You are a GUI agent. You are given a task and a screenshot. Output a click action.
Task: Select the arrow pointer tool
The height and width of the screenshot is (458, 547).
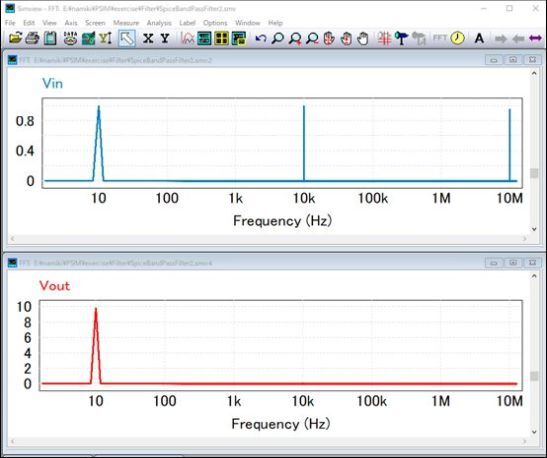tap(127, 38)
